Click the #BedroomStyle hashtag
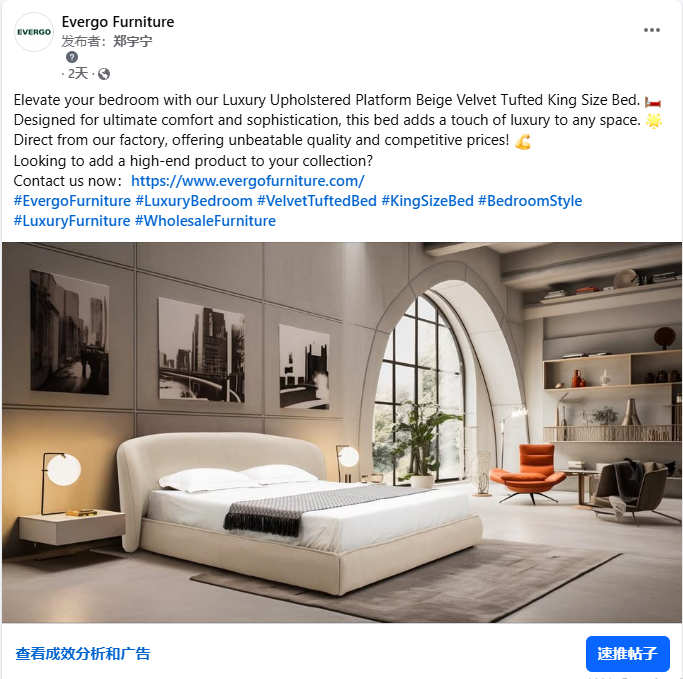This screenshot has height=679, width=683. tap(530, 201)
